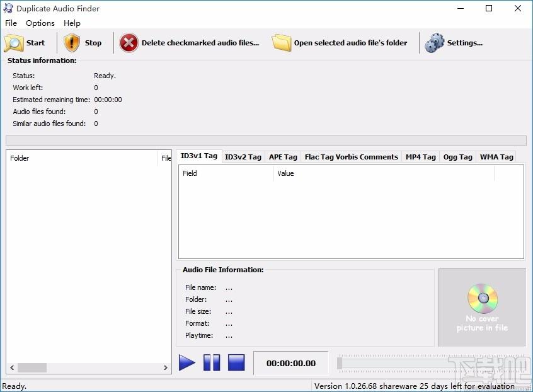
Task: Click the No cover picture CD thumbnail
Action: (x=482, y=308)
